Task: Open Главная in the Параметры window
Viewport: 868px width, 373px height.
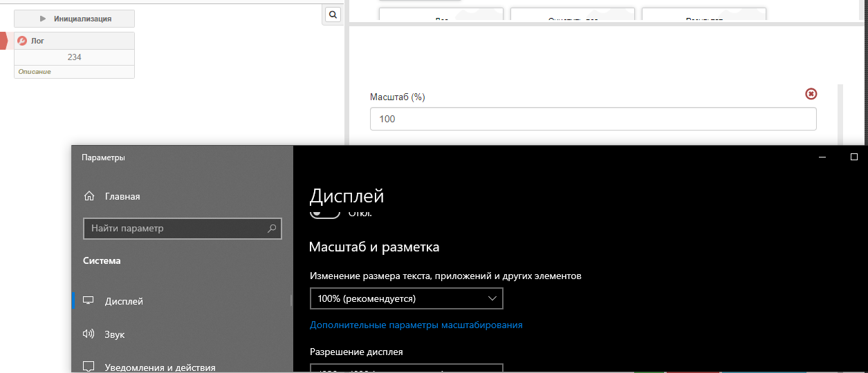Action: [122, 196]
